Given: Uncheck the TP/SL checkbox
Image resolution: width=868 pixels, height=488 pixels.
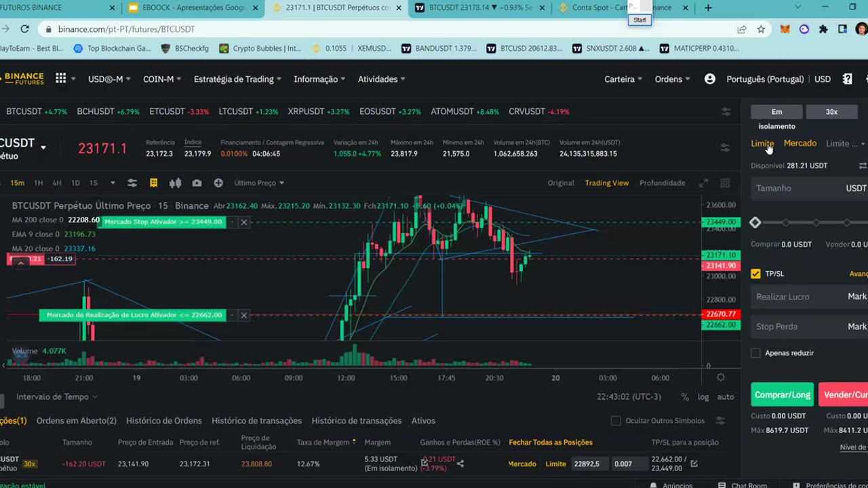Looking at the screenshot, I should point(755,274).
